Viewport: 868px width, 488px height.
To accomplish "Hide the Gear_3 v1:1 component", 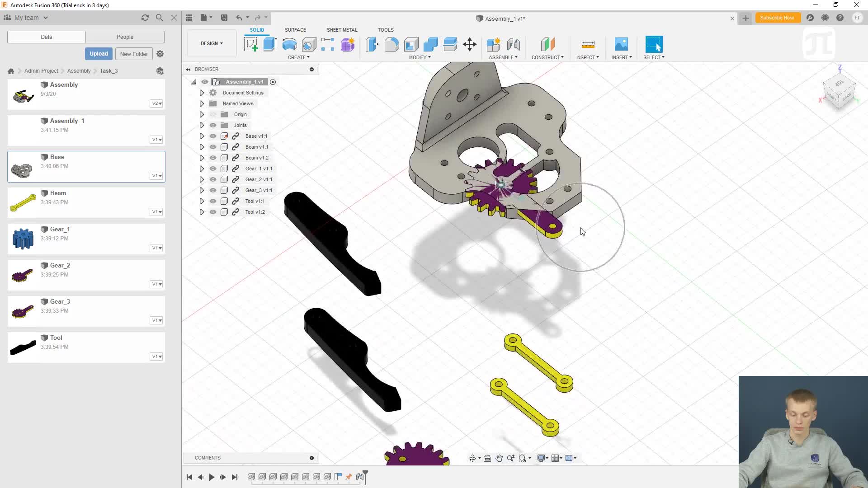I will (x=213, y=190).
